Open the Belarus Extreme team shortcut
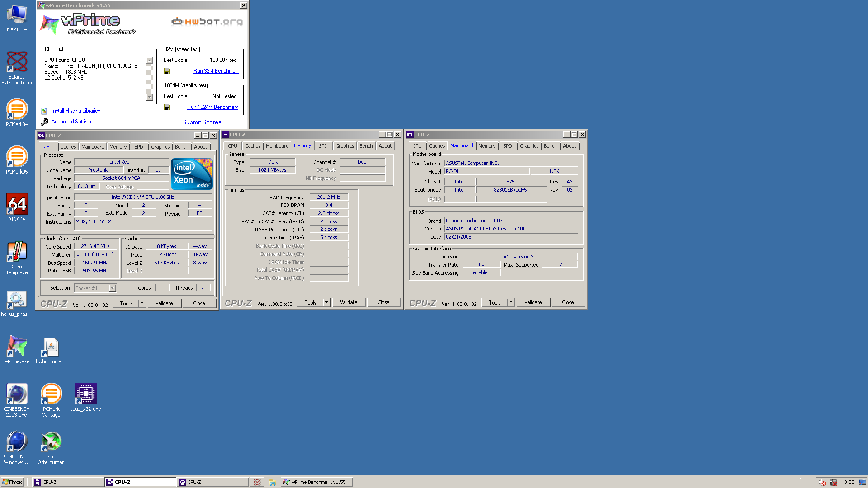The image size is (868, 488). tap(17, 68)
